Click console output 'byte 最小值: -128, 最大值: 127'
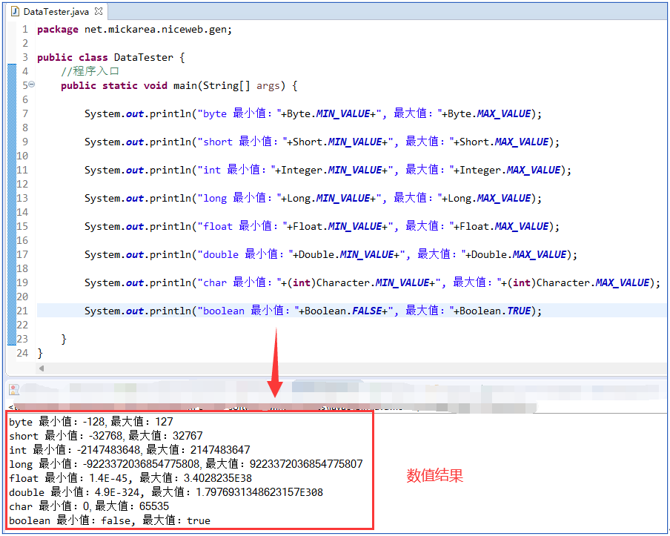This screenshot has width=670, height=536. pyautogui.click(x=91, y=422)
